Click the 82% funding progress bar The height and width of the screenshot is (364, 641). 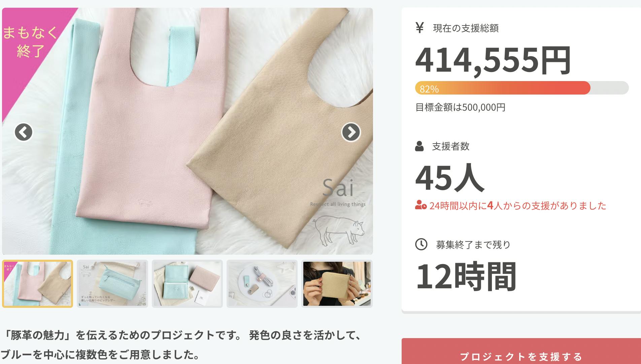click(x=522, y=88)
